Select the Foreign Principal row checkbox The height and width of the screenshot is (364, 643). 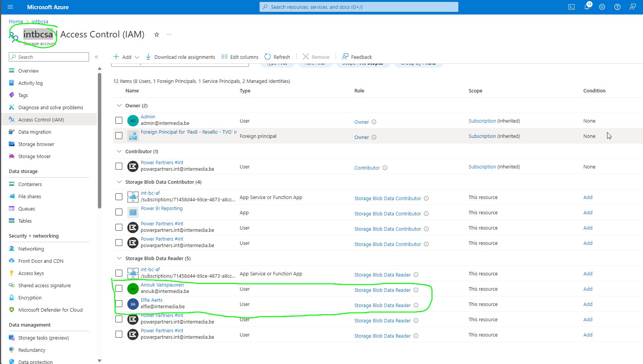click(x=119, y=136)
